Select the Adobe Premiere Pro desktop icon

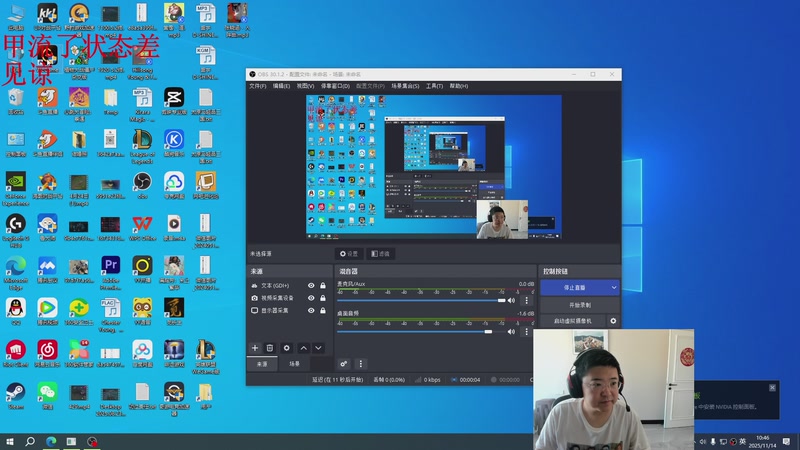tap(110, 273)
